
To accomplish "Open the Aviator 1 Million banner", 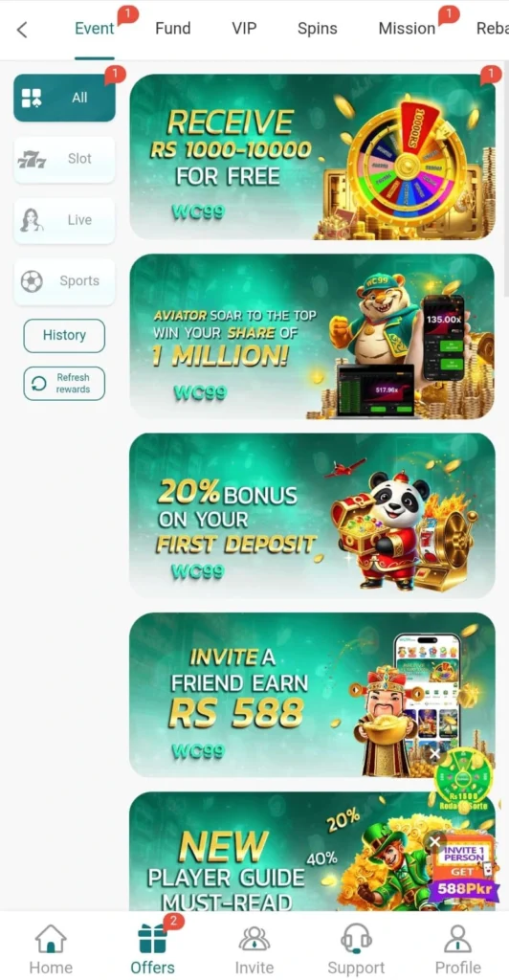I will [x=312, y=336].
